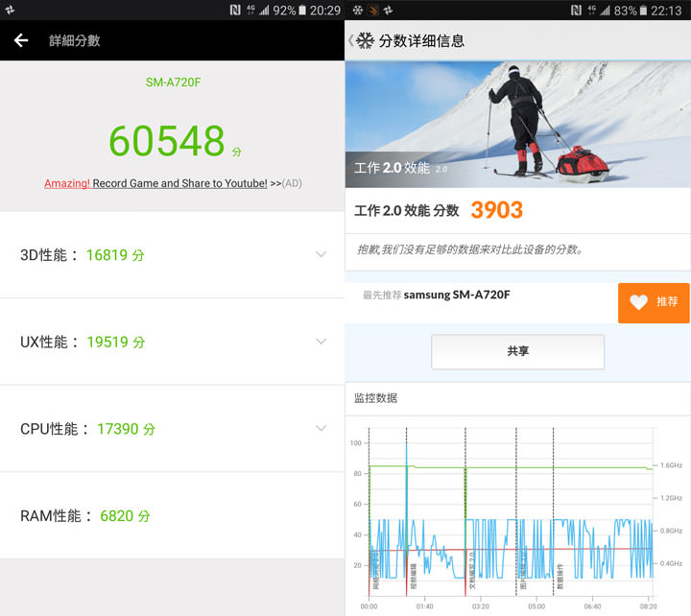Tap the PCMark snowflake back icon
This screenshot has width=691, height=616.
coord(362,41)
